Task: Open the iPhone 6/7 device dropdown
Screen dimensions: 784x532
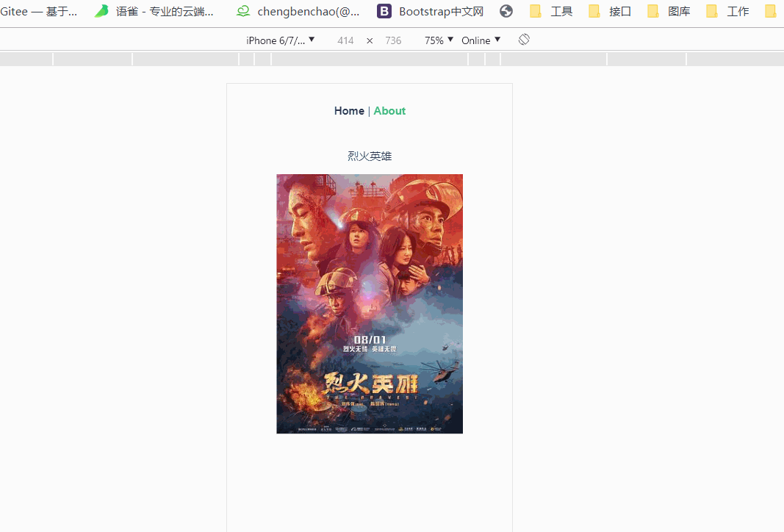Action: pos(280,40)
